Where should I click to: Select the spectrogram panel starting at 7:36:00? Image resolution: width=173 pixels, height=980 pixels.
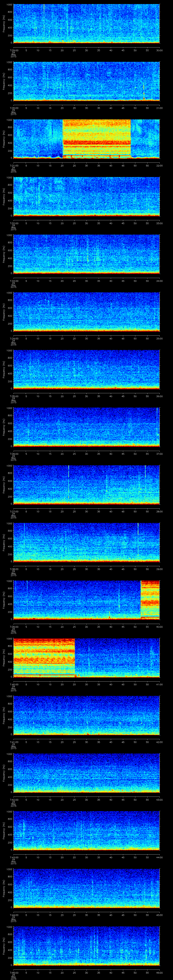coord(86,427)
